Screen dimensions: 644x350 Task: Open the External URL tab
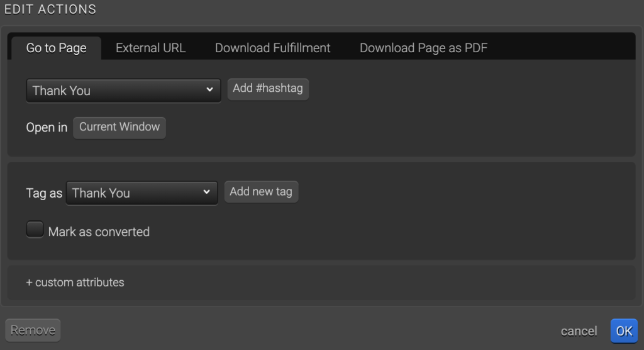pyautogui.click(x=150, y=48)
